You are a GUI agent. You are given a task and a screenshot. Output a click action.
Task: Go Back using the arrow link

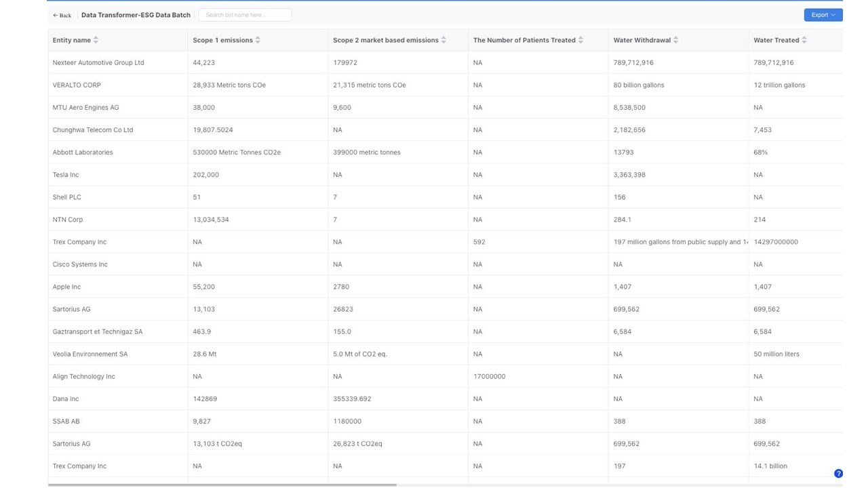click(x=62, y=15)
